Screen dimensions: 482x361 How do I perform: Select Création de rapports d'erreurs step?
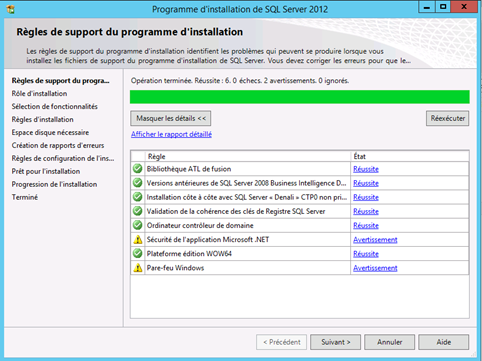[x=58, y=146]
